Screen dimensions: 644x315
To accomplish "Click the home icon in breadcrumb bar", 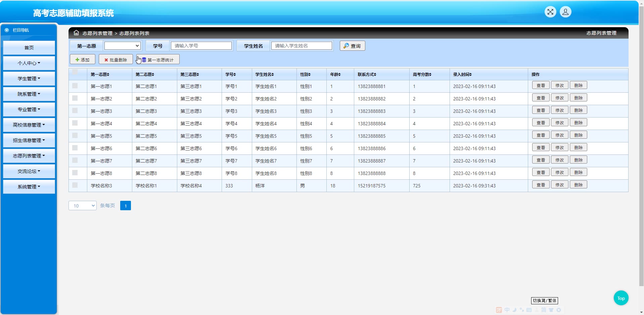I will pos(76,33).
